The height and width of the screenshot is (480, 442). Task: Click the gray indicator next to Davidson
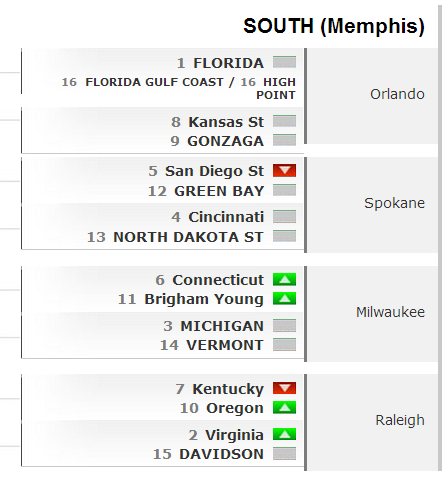pyautogui.click(x=284, y=454)
